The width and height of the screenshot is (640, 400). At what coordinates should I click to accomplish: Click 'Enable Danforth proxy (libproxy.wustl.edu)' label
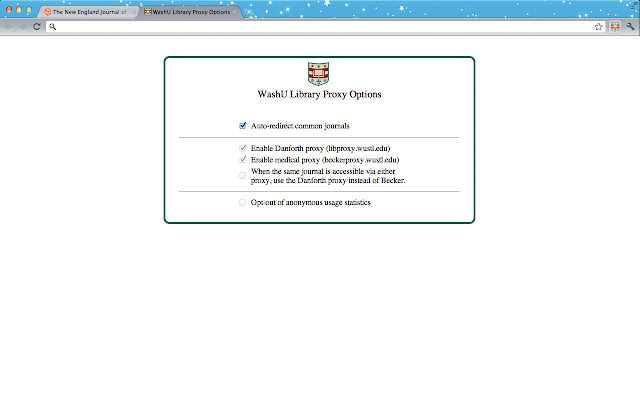[x=320, y=148]
